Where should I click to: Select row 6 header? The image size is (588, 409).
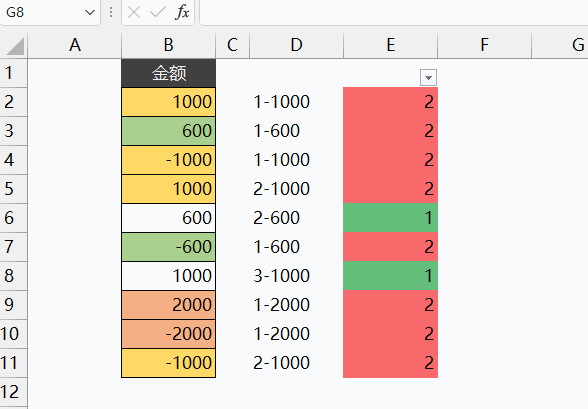pyautogui.click(x=13, y=218)
